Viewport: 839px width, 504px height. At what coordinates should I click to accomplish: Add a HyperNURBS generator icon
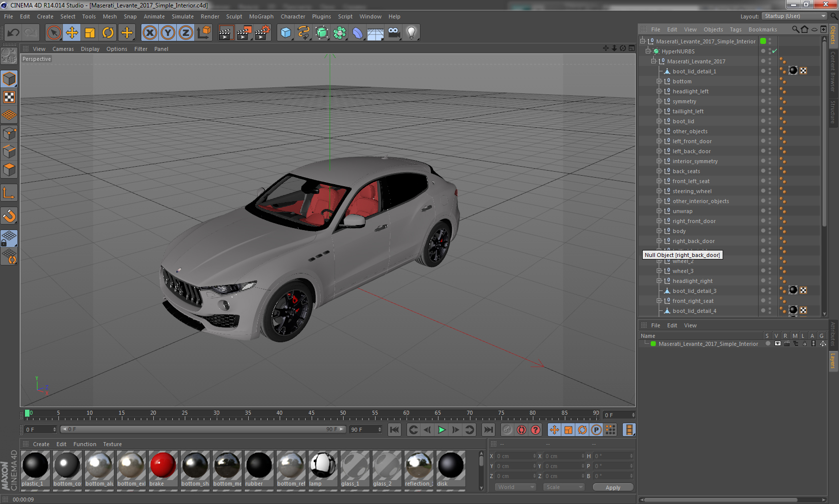[322, 33]
